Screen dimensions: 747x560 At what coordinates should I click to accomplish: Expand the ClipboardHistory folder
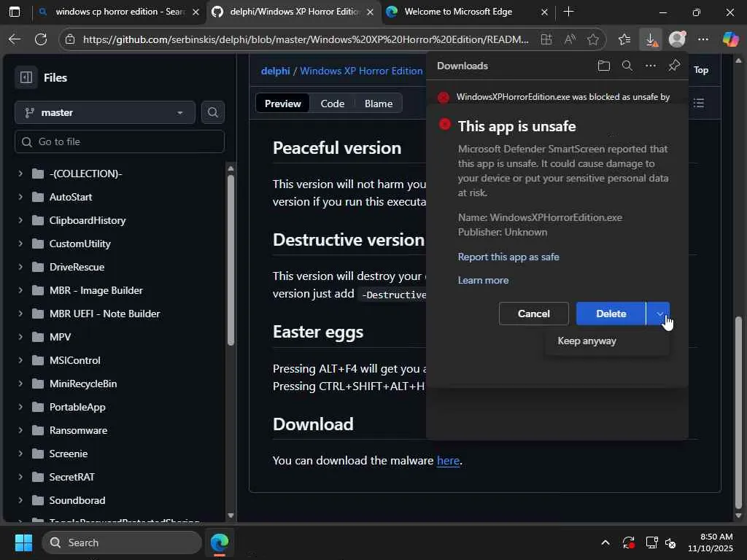20,220
